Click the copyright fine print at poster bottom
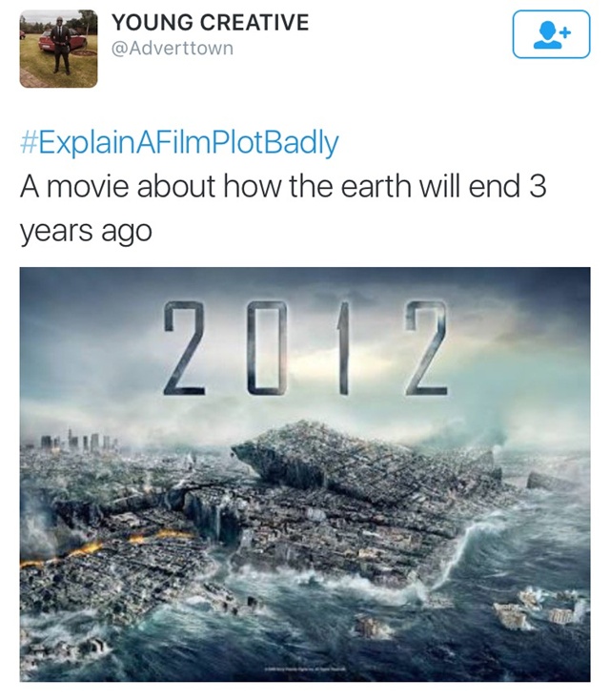This screenshot has width=610, height=700. coord(305,669)
